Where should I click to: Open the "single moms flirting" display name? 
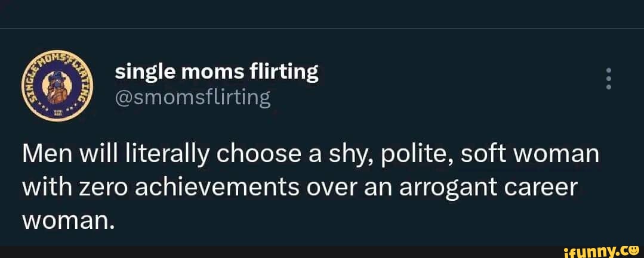217,72
